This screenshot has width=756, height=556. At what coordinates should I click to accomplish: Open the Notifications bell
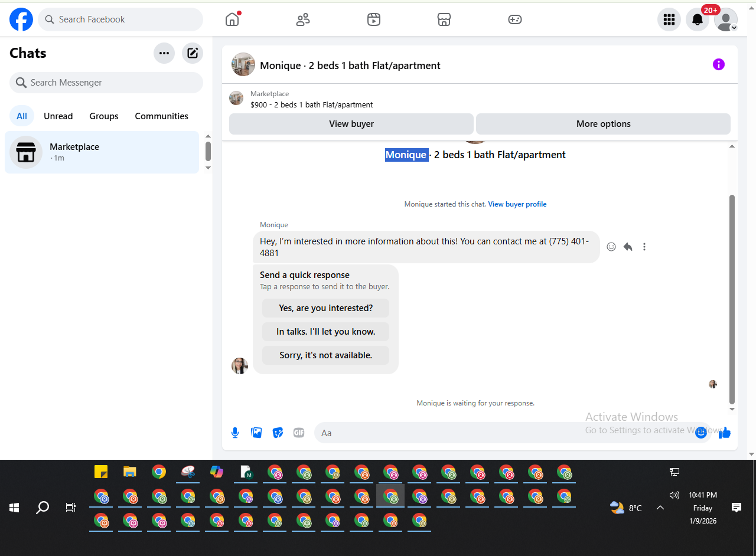point(698,19)
